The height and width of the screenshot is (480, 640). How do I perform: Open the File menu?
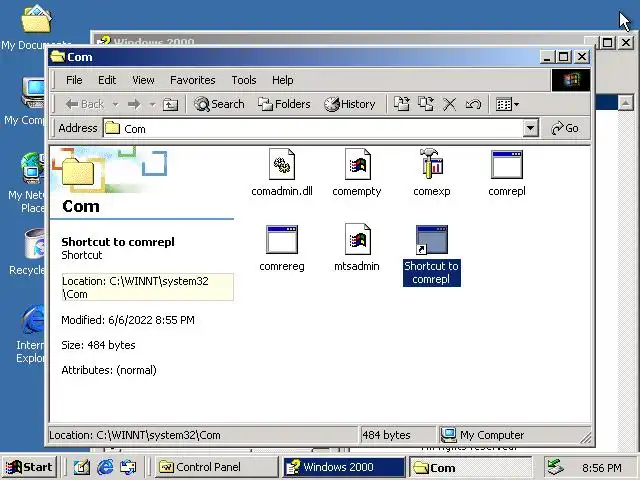click(74, 80)
